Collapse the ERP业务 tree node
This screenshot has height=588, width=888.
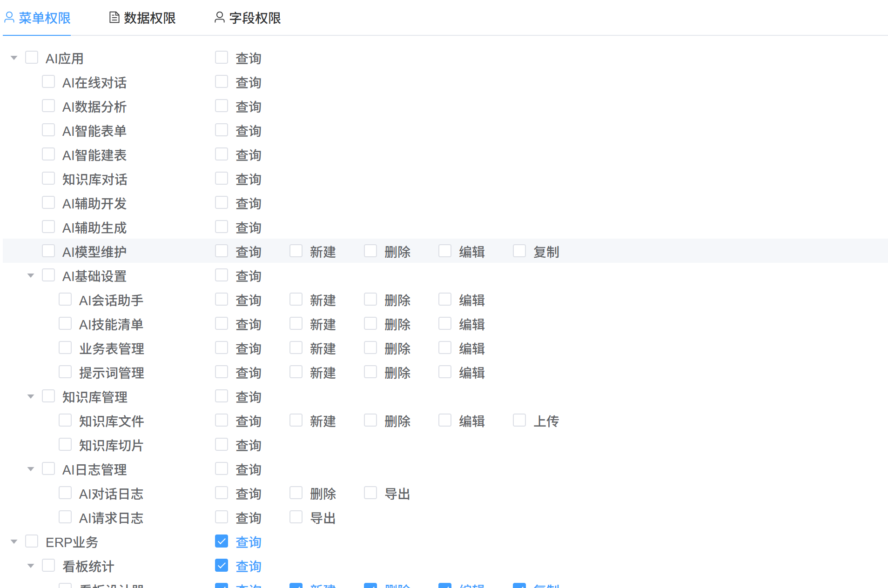coord(14,542)
